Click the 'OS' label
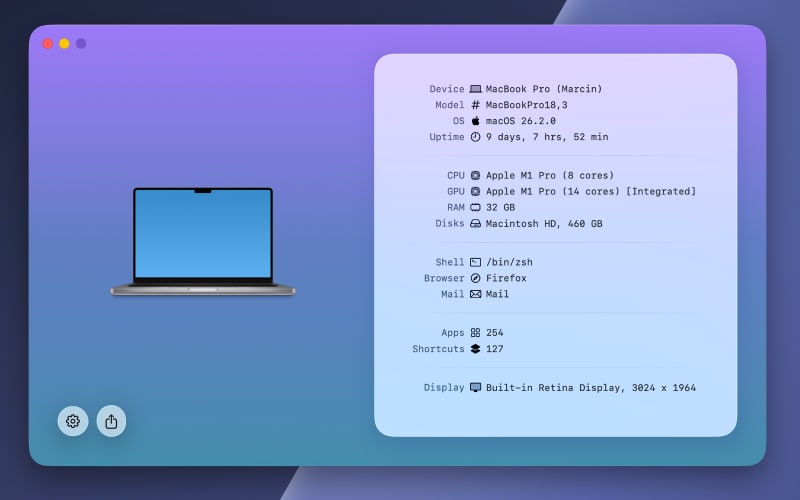 coord(459,121)
